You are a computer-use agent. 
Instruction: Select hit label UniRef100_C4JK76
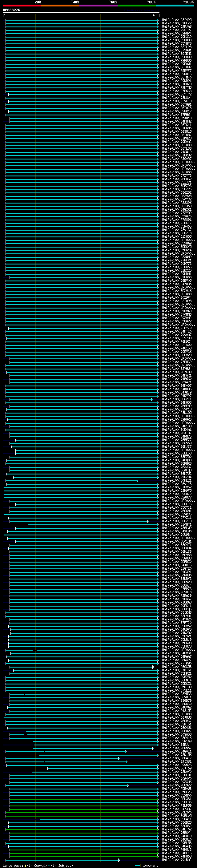tap(176, 565)
